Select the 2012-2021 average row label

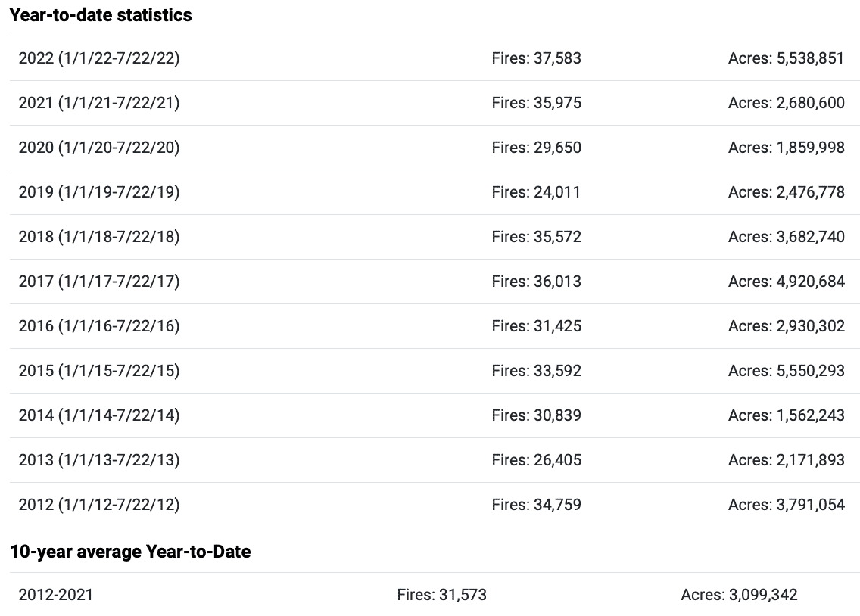pos(56,595)
